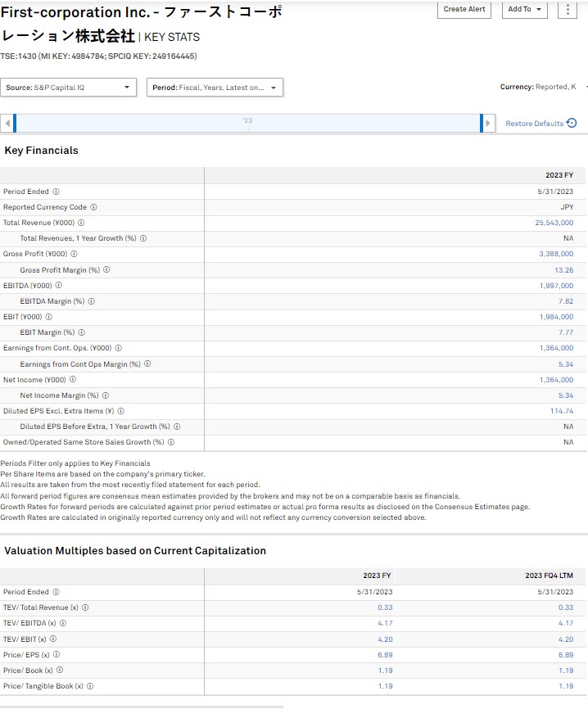Click info icon beside Price/ EPS (x)
Screen dimensions: 588x709
tap(57, 654)
